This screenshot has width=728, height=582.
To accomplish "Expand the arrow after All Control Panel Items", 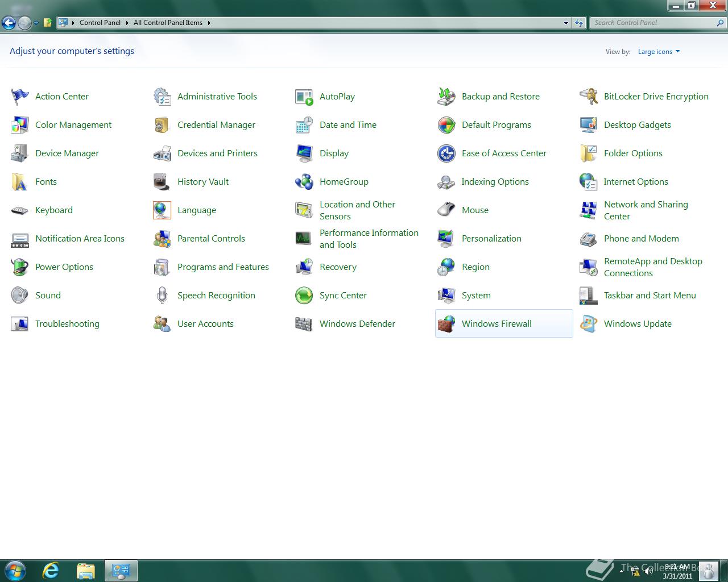I will coord(209,23).
